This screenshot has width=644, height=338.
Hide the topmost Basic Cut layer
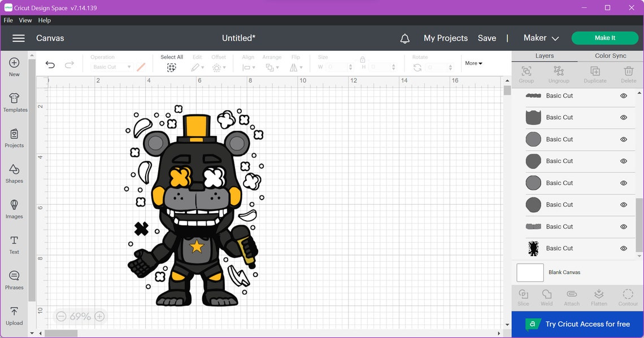(x=624, y=95)
